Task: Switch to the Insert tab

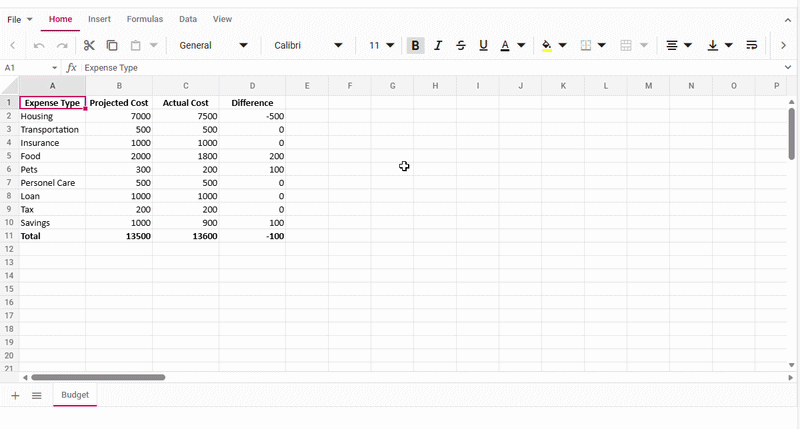Action: click(x=99, y=19)
